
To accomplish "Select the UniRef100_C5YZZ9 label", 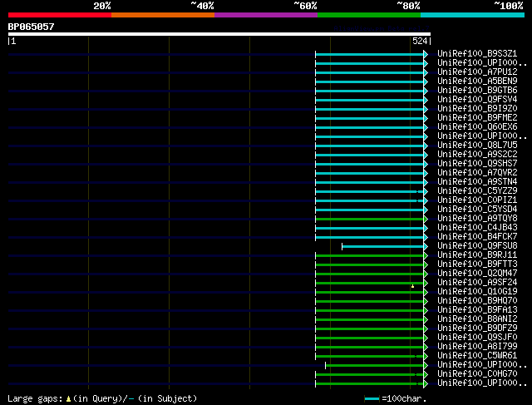I will click(477, 190).
